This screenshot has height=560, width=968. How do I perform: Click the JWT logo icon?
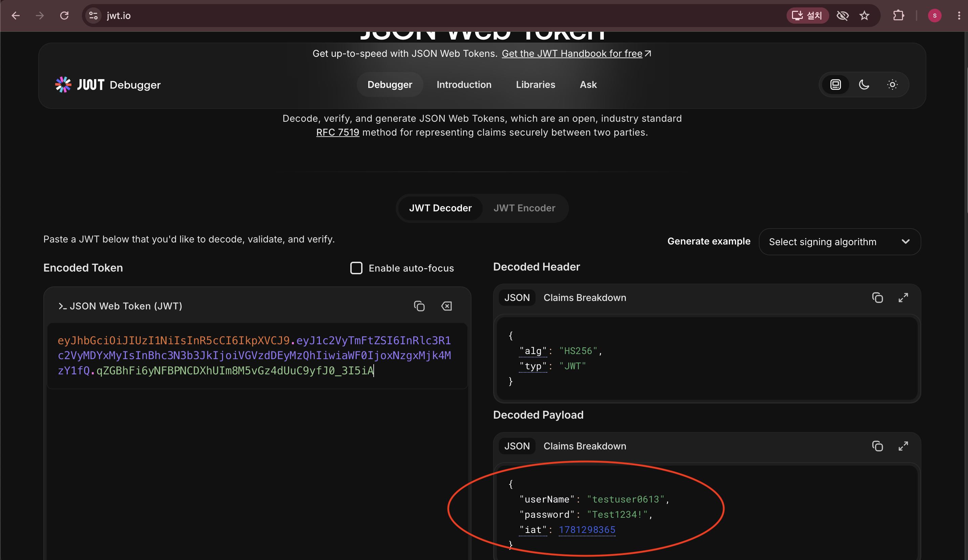coord(63,85)
